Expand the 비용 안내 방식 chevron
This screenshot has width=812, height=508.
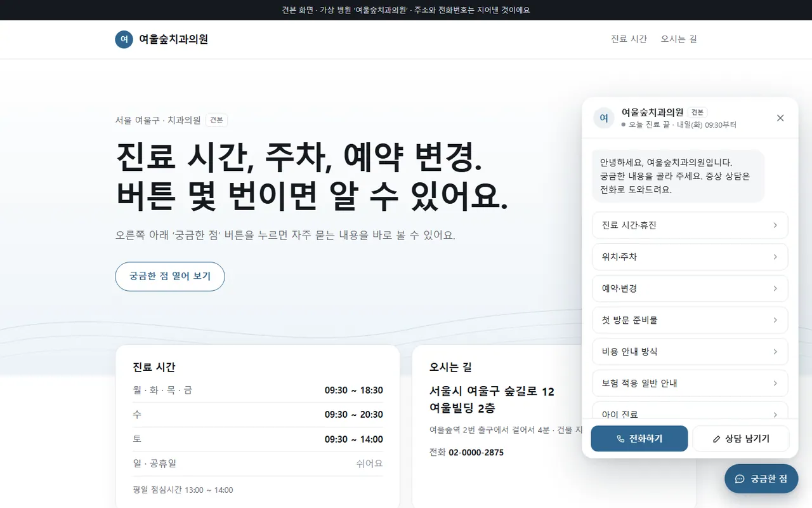tap(775, 352)
